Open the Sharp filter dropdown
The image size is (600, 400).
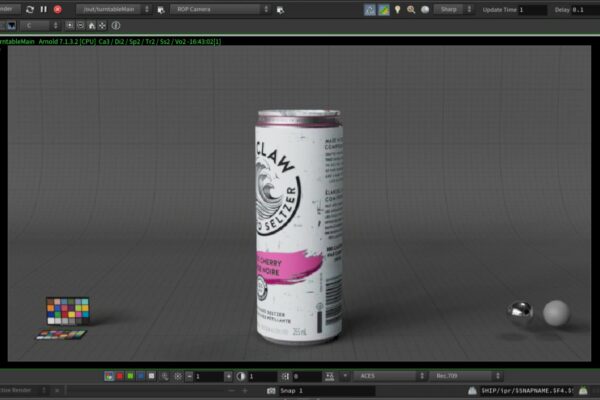pos(453,9)
